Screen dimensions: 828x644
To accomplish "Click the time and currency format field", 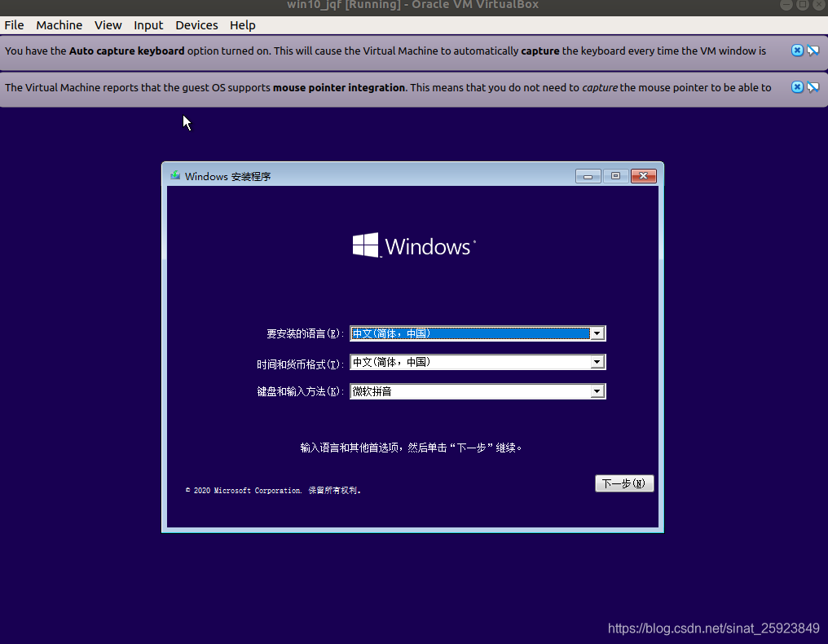I will pos(478,362).
